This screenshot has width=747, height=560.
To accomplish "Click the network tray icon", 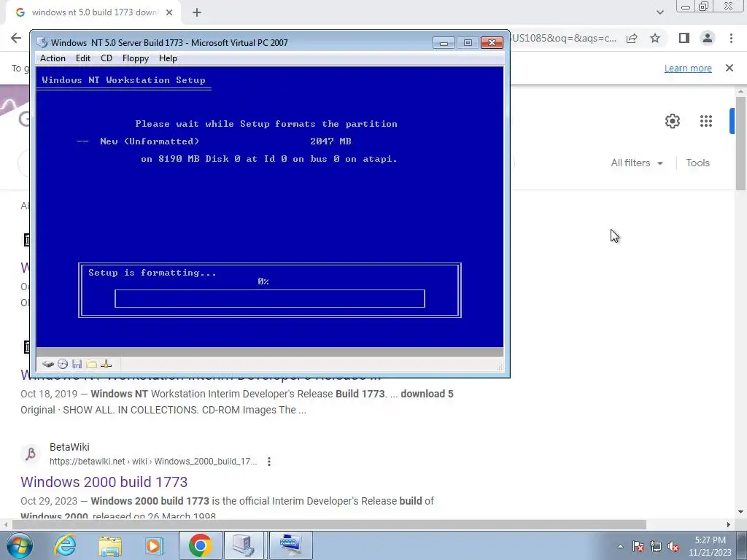I will tap(656, 546).
